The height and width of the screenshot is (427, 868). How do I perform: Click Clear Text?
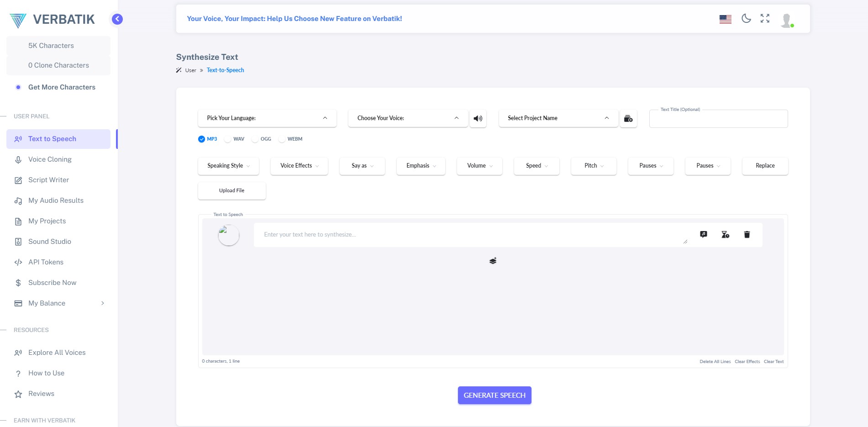(x=773, y=362)
